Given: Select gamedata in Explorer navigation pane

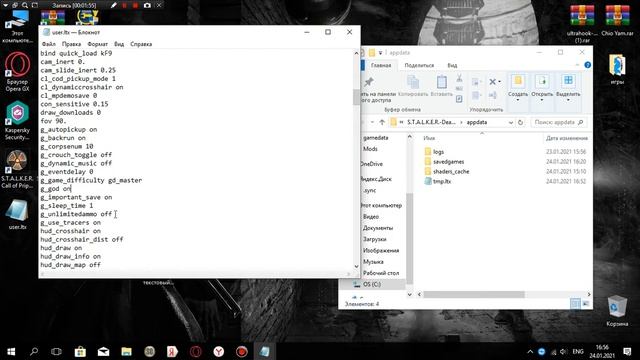Looking at the screenshot, I should pyautogui.click(x=376, y=138).
